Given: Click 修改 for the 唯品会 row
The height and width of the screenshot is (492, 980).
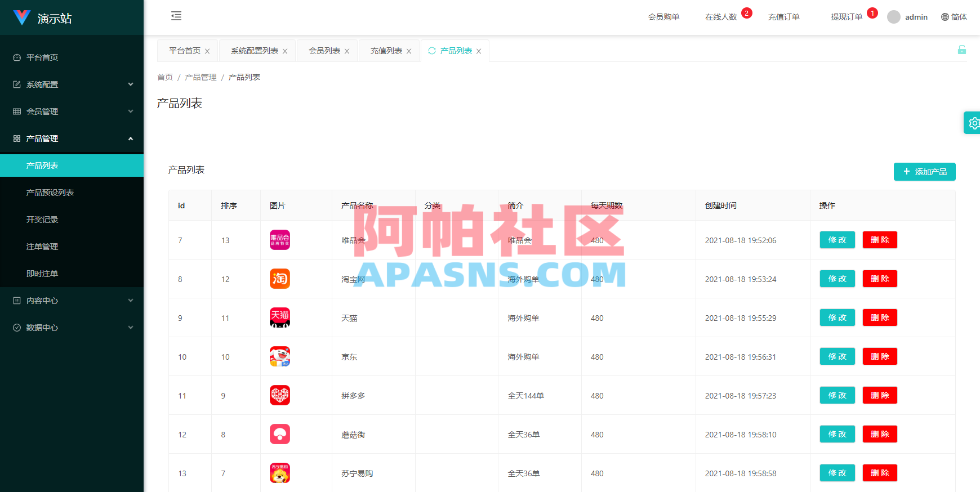Looking at the screenshot, I should [837, 240].
